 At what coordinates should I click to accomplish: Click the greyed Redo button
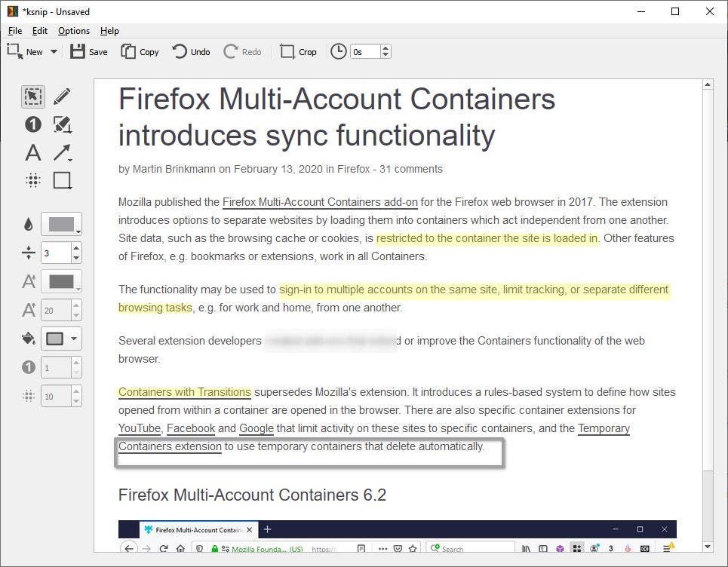tap(242, 51)
